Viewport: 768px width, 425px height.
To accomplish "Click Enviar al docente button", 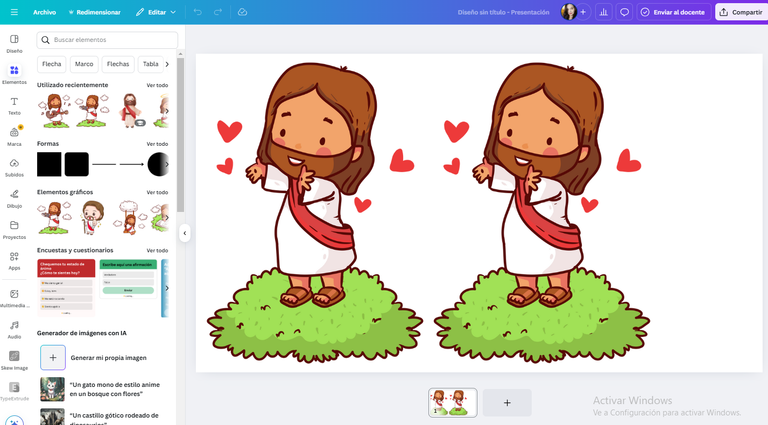I will click(x=673, y=12).
